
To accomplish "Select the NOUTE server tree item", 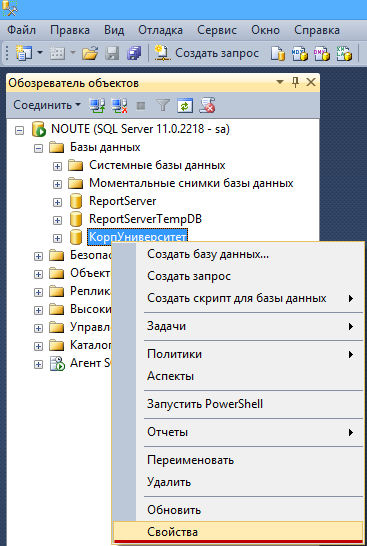I will click(140, 129).
